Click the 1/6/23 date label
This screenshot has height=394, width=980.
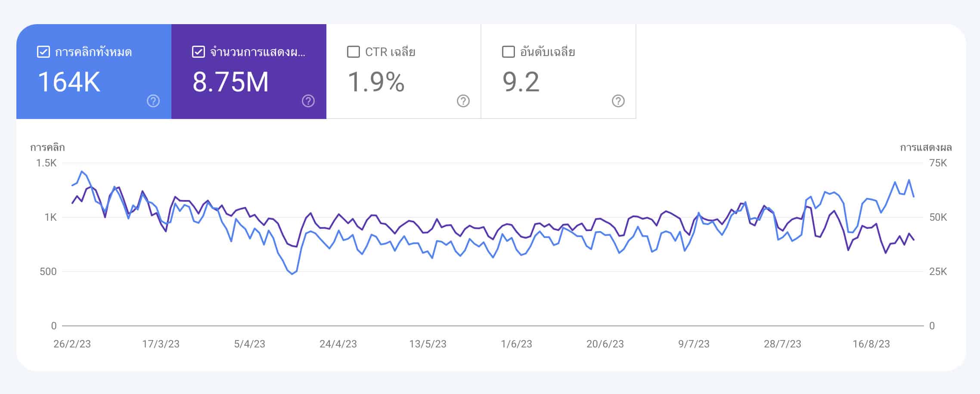click(516, 344)
